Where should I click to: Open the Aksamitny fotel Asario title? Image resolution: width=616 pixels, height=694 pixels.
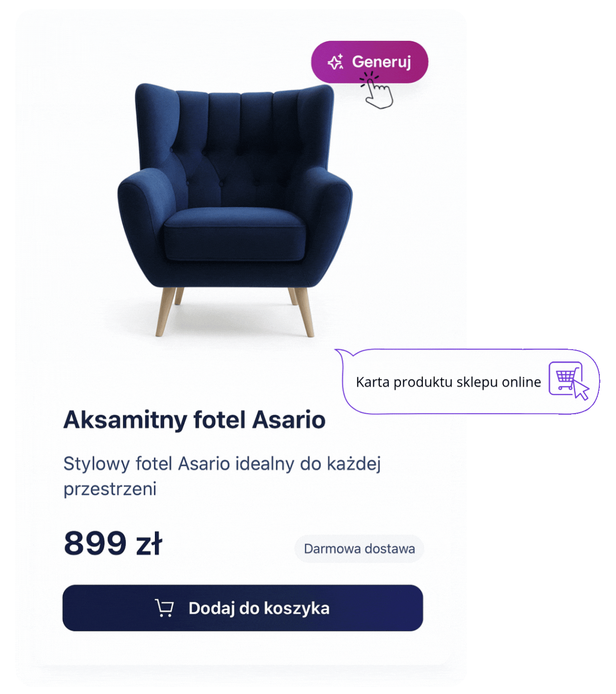coord(194,420)
